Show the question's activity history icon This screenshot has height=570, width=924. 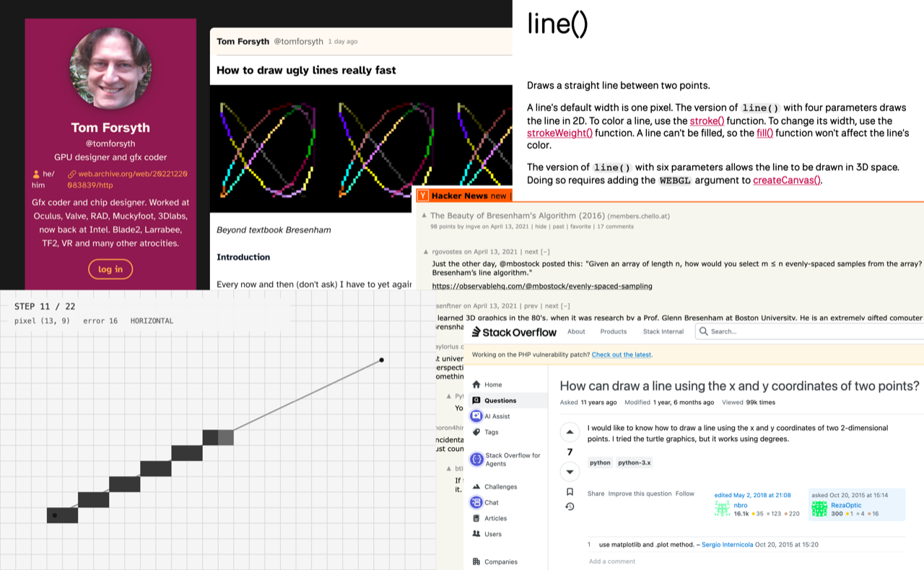(570, 507)
